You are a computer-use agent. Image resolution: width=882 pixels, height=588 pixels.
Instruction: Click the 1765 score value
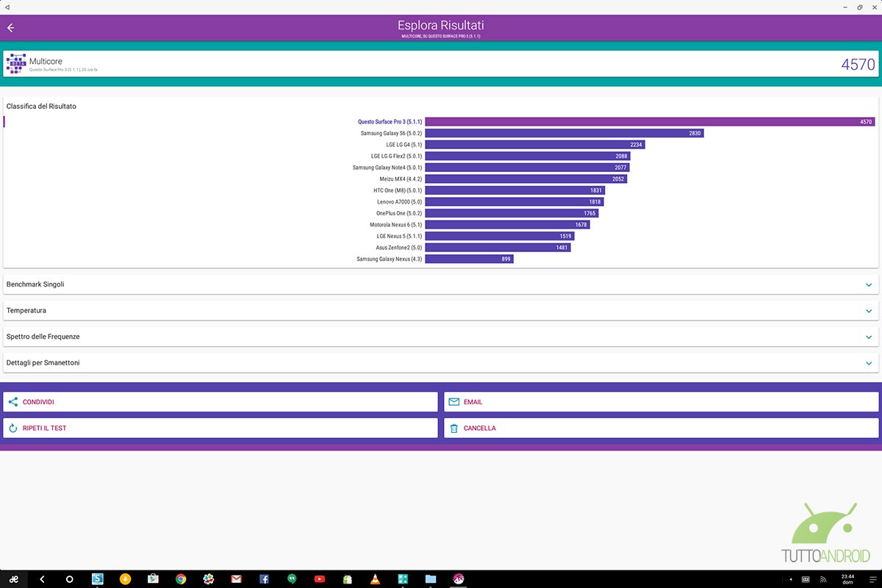[589, 213]
